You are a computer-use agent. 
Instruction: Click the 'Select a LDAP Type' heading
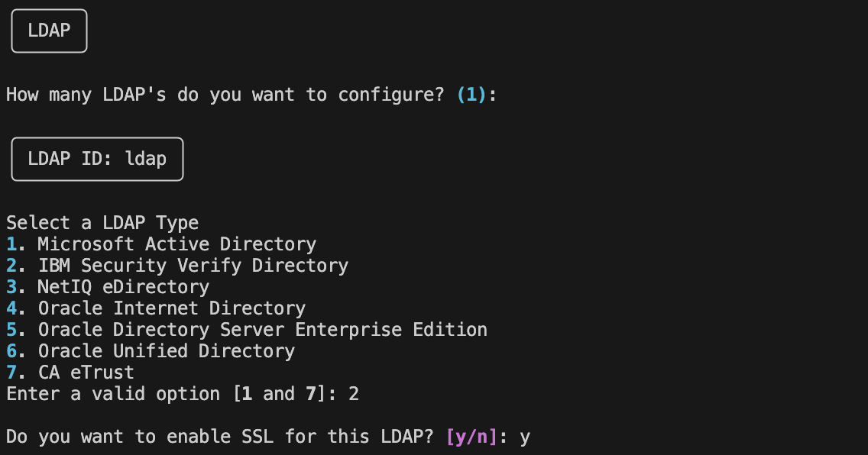[x=102, y=223]
